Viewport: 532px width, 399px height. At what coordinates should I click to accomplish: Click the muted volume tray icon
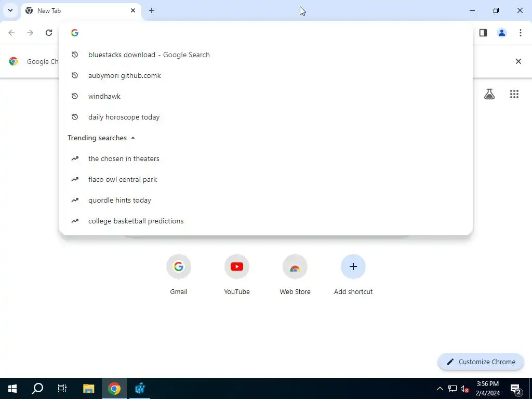465,389
